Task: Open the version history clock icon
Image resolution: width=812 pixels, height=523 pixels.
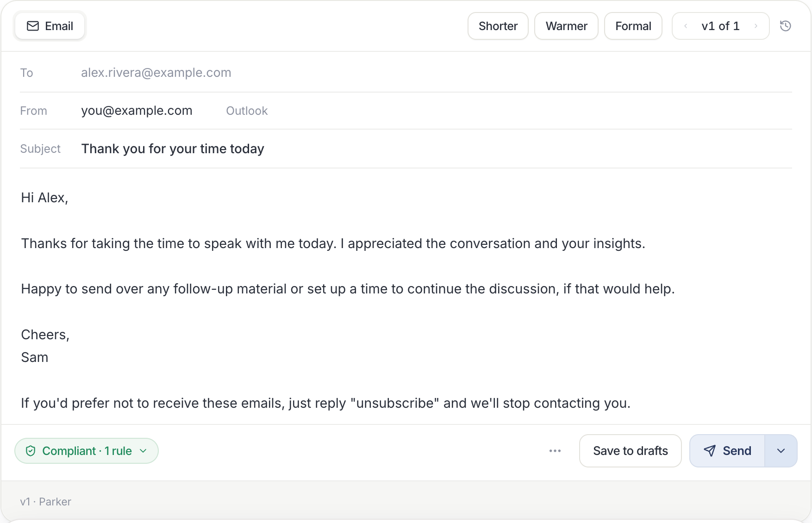Action: pyautogui.click(x=785, y=26)
